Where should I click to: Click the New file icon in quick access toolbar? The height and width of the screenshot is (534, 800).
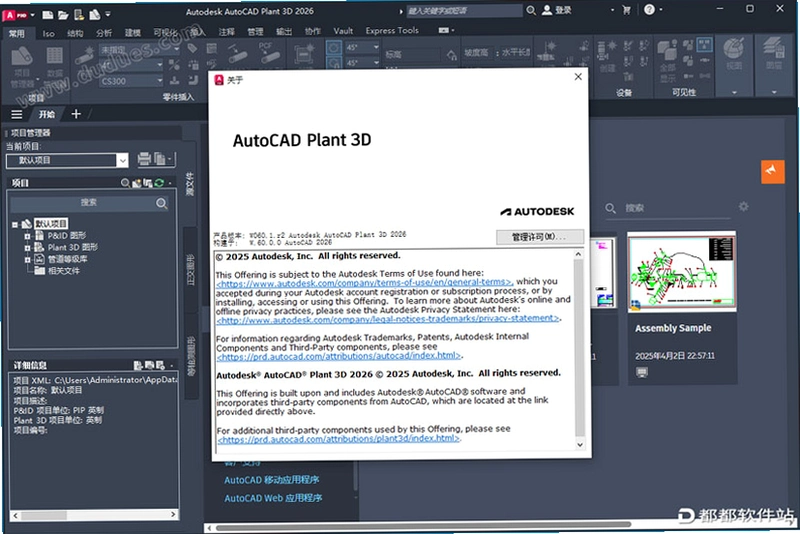(x=47, y=15)
